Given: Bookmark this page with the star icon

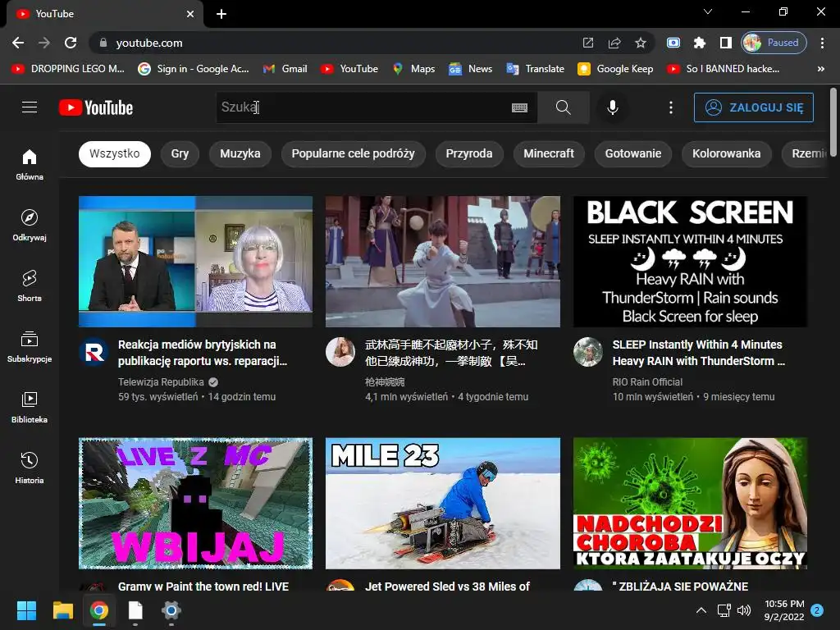Looking at the screenshot, I should (x=640, y=43).
